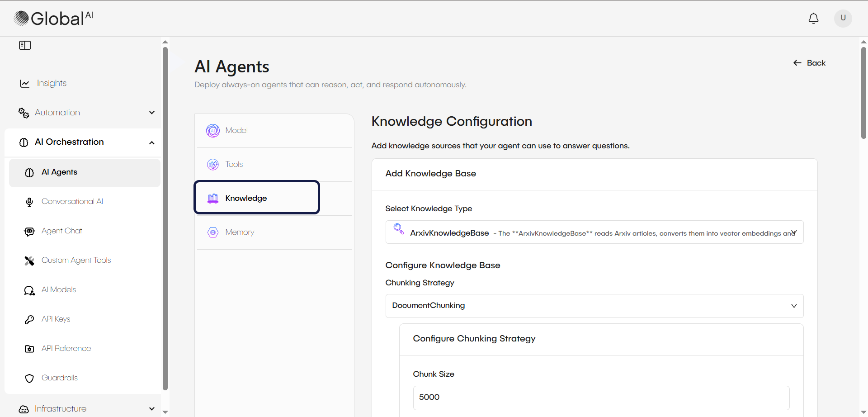Click the Custom Agent Tools wrench icon
The height and width of the screenshot is (417, 868).
[29, 261]
